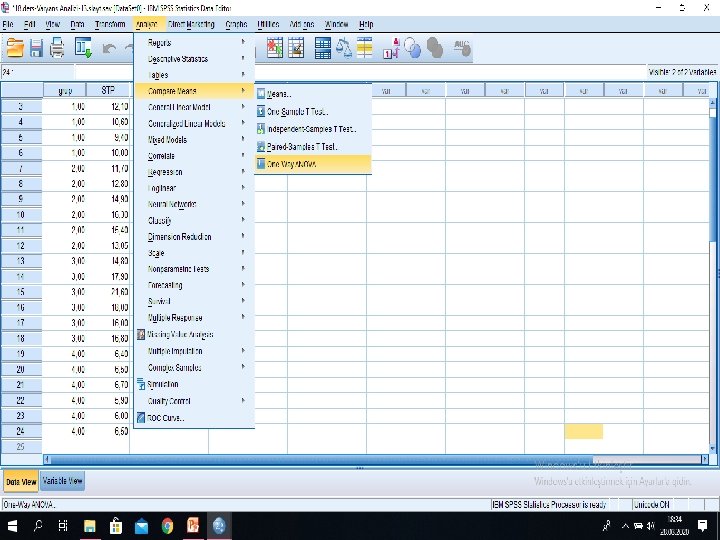Expand the Regression submenu
720x540 pixels.
[195, 172]
